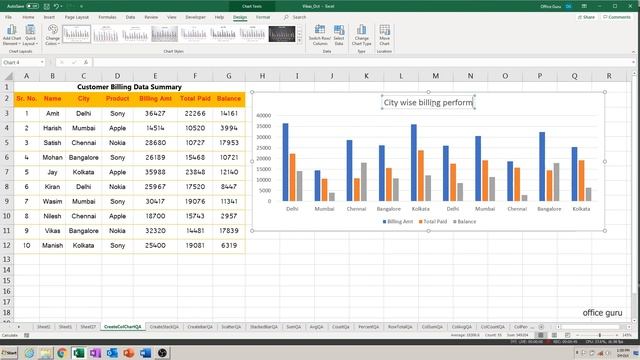The image size is (640, 360).
Task: Click the Move Chart button
Action: 384,35
